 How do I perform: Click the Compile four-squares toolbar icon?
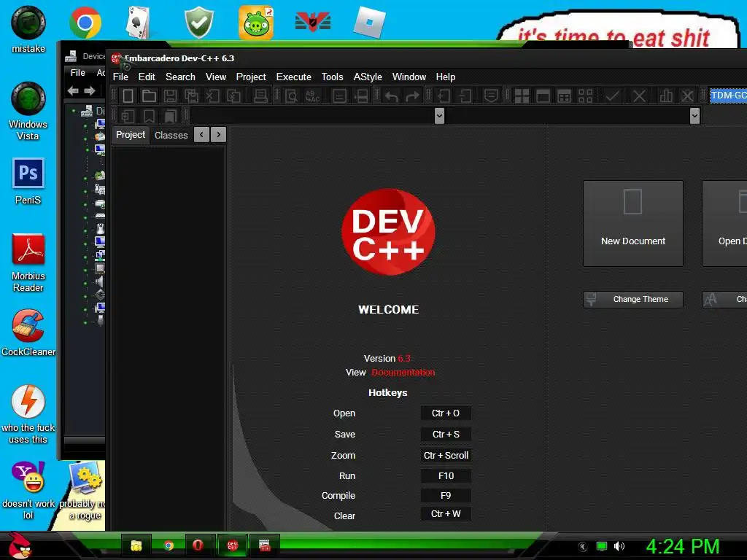tap(522, 96)
